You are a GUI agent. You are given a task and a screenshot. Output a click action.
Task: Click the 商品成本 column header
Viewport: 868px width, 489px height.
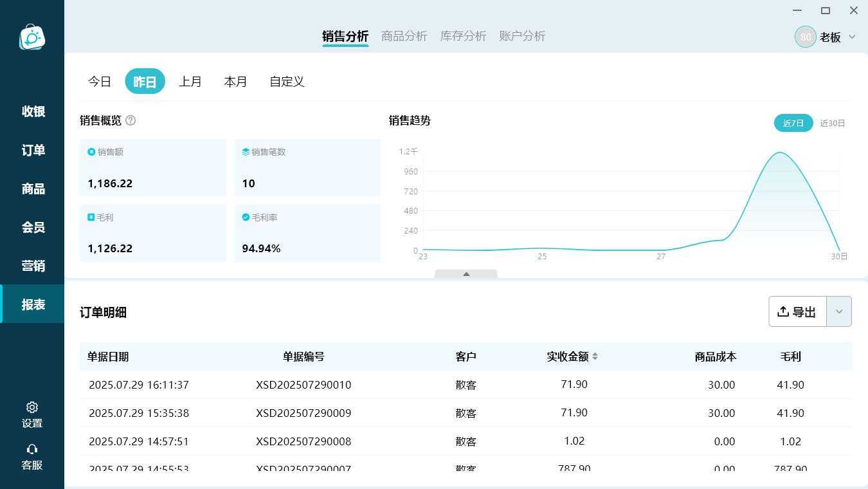[716, 356]
